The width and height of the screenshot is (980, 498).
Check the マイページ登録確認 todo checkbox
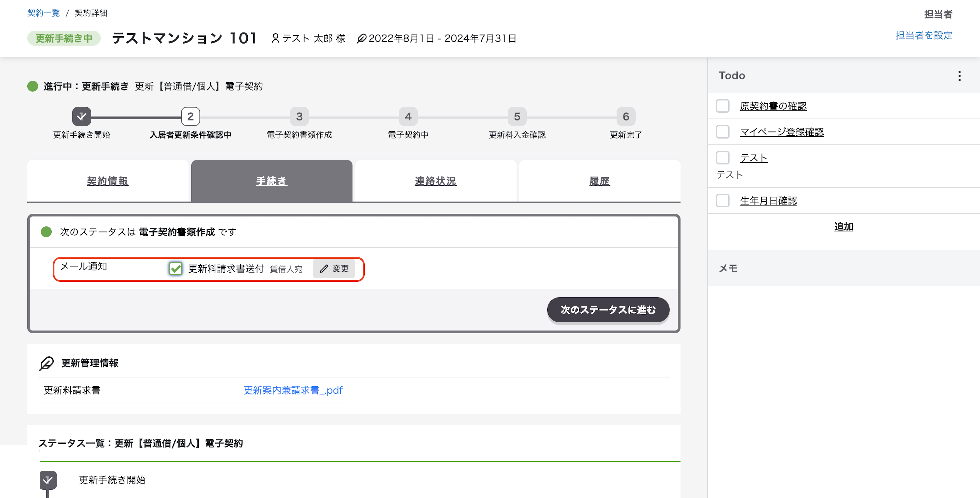pyautogui.click(x=722, y=132)
